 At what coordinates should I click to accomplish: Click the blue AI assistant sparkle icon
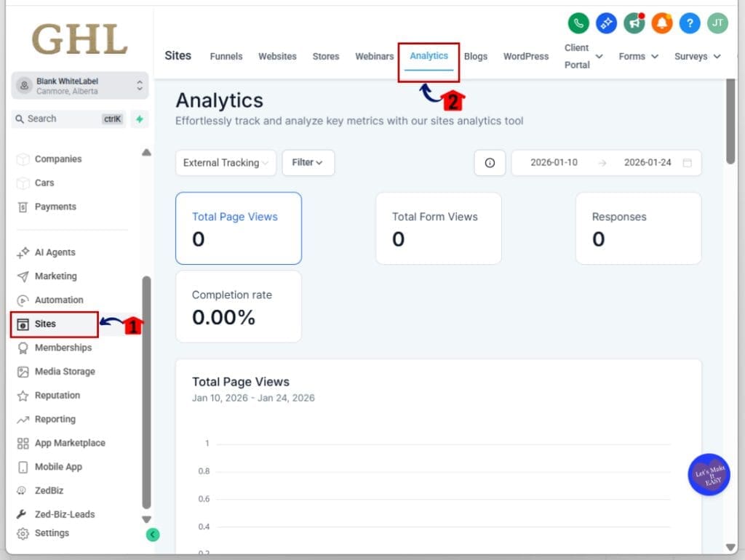(606, 23)
